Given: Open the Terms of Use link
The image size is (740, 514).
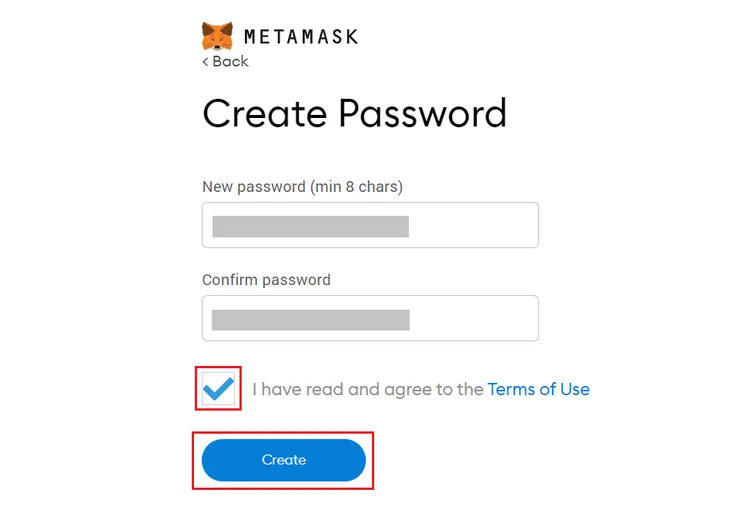Looking at the screenshot, I should point(538,389).
